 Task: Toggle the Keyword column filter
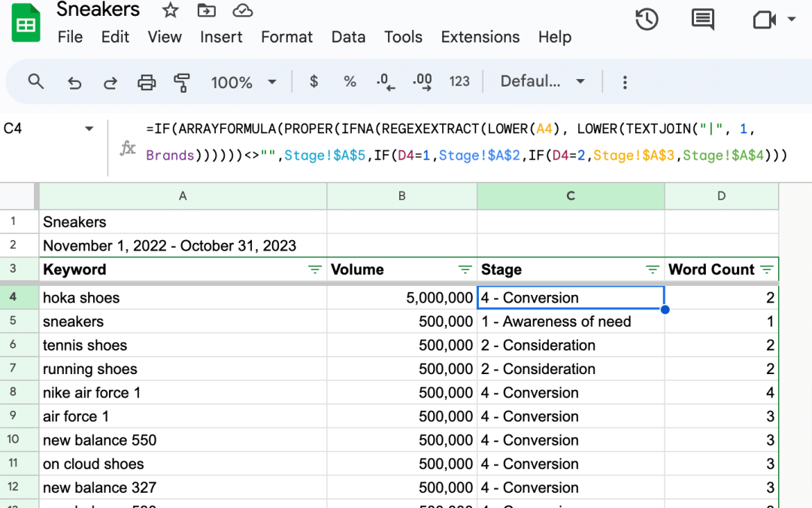(x=315, y=269)
